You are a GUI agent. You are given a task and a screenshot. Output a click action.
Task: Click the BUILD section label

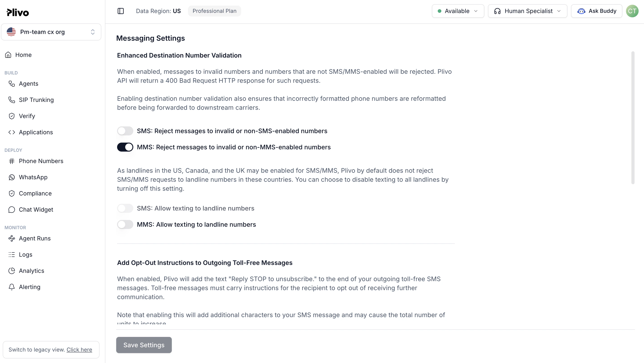click(11, 73)
